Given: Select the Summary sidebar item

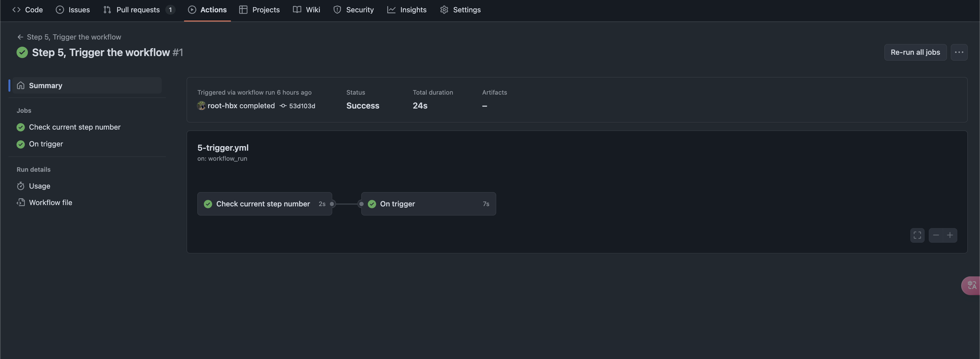Looking at the screenshot, I should point(45,86).
